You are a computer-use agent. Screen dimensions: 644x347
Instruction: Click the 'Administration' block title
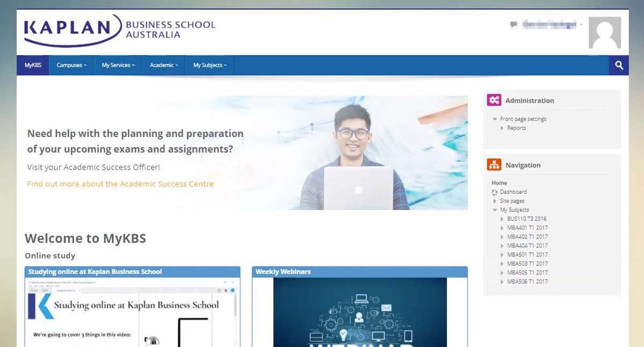pos(530,100)
